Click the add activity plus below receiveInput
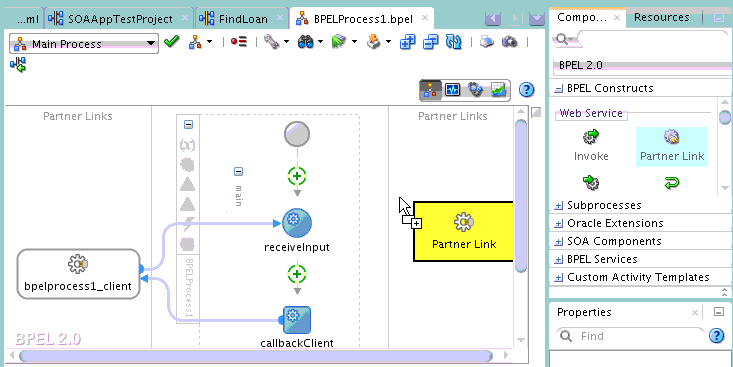The width and height of the screenshot is (733, 367). tap(297, 274)
